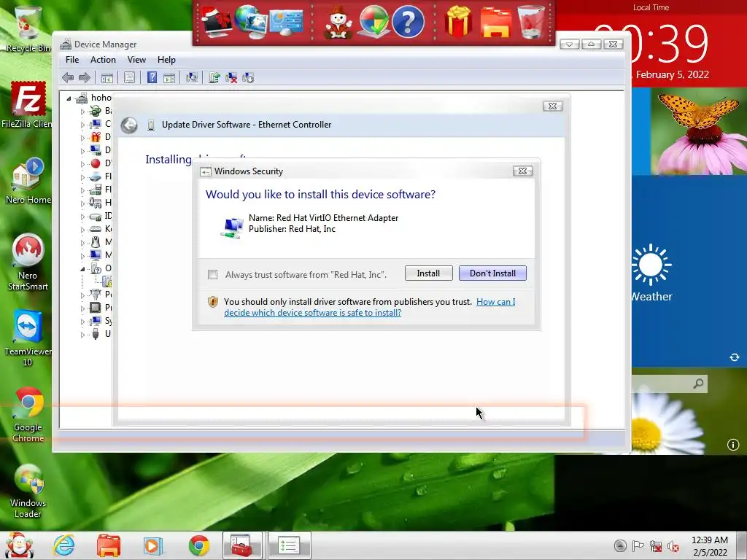This screenshot has width=747, height=560.
Task: Expand the Processors tree node
Action: pos(82,308)
